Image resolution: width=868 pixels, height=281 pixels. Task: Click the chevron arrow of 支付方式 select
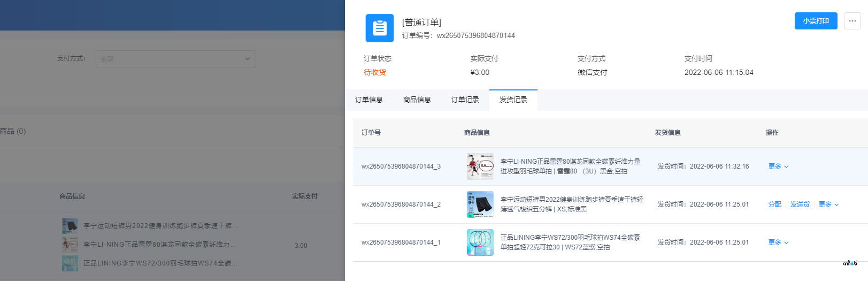[248, 59]
